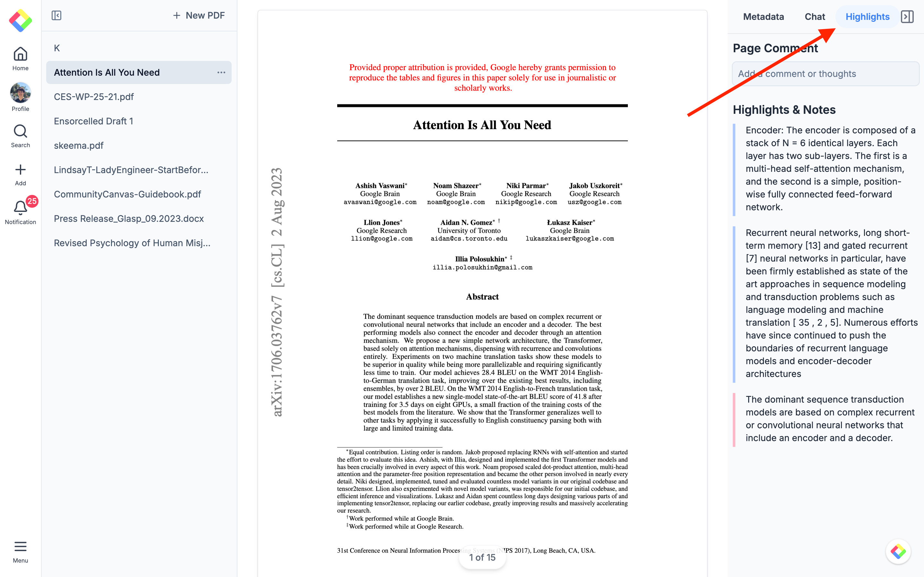Open CES-WP-25-21.pdf from the list
The image size is (924, 577).
(94, 97)
